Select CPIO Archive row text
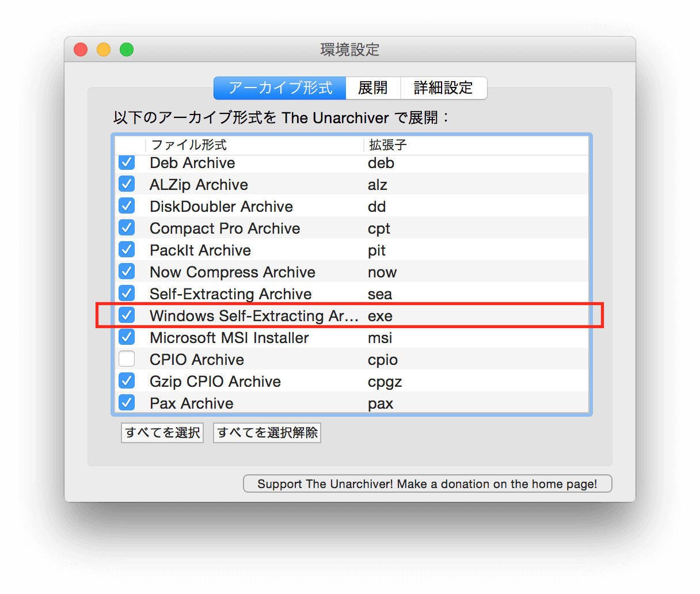 click(x=197, y=360)
